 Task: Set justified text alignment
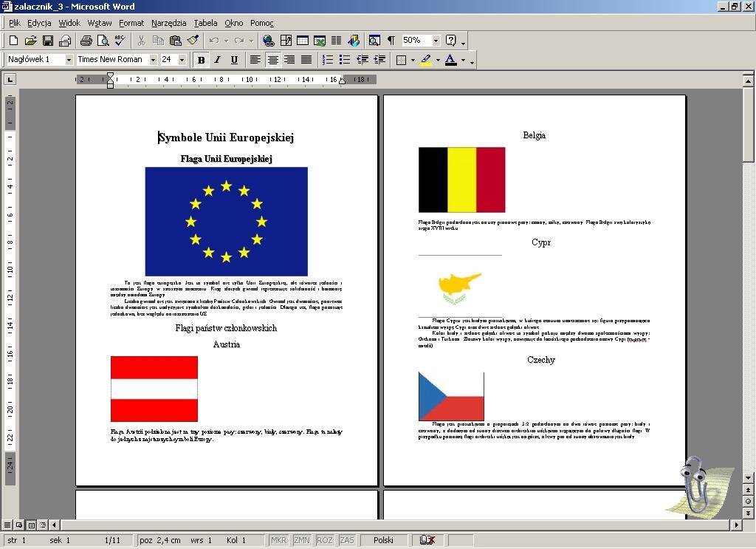(306, 60)
